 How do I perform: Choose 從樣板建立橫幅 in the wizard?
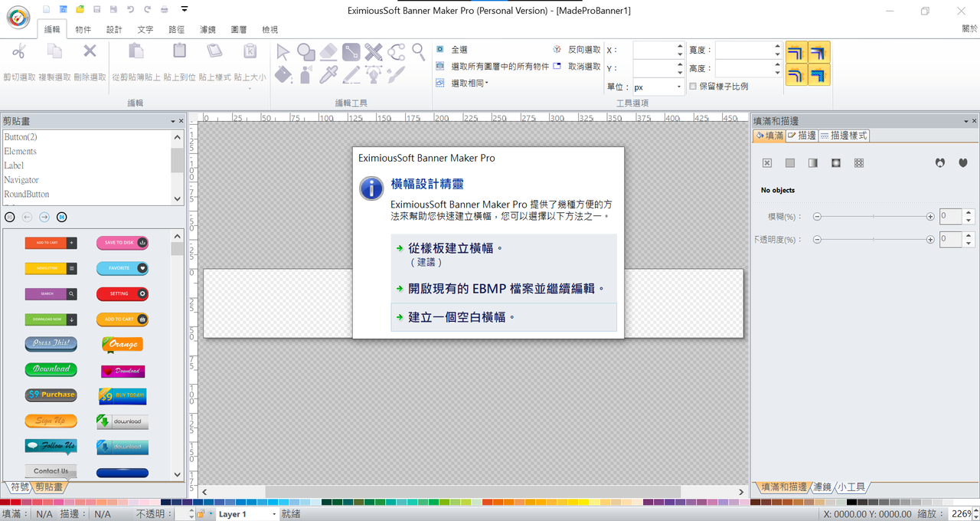pyautogui.click(x=504, y=254)
